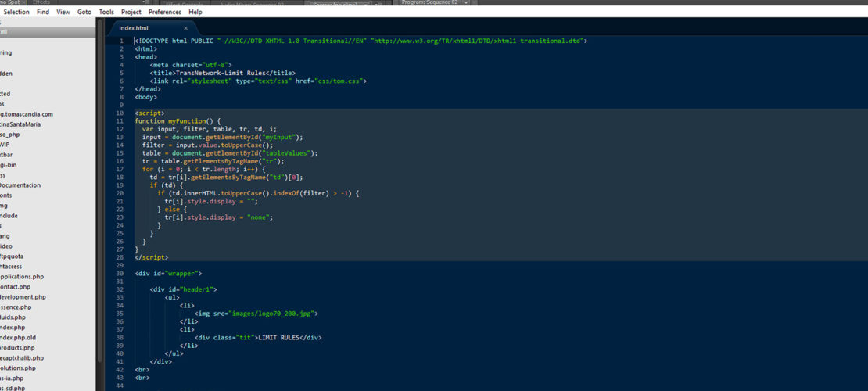868x391 pixels.
Task: Open the Tools menu
Action: tap(106, 12)
